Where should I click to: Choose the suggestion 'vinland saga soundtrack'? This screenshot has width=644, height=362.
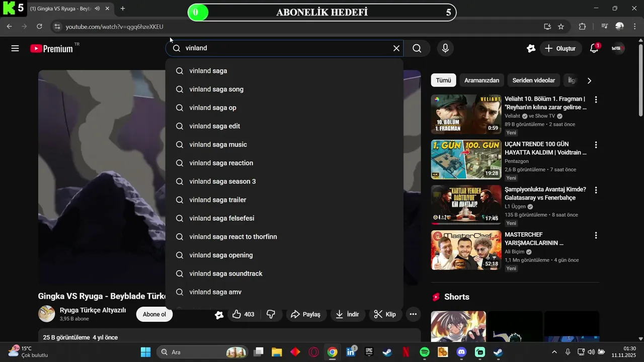coord(284,274)
